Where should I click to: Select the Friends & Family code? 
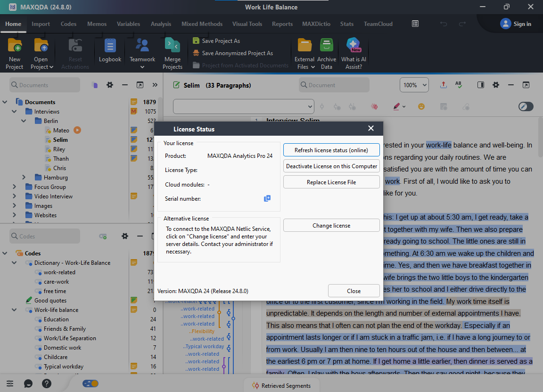click(65, 328)
